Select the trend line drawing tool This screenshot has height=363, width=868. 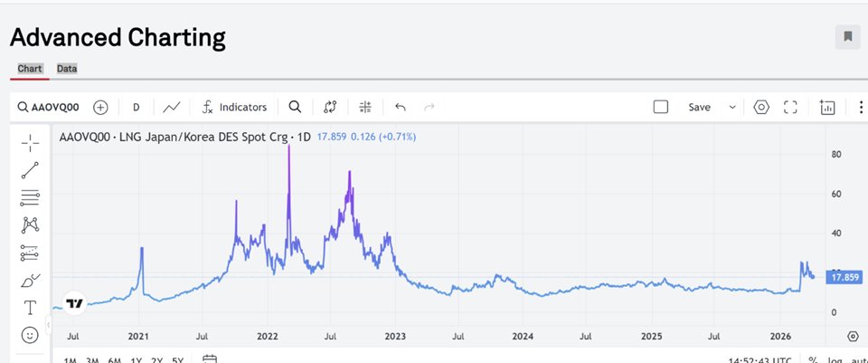click(x=30, y=171)
